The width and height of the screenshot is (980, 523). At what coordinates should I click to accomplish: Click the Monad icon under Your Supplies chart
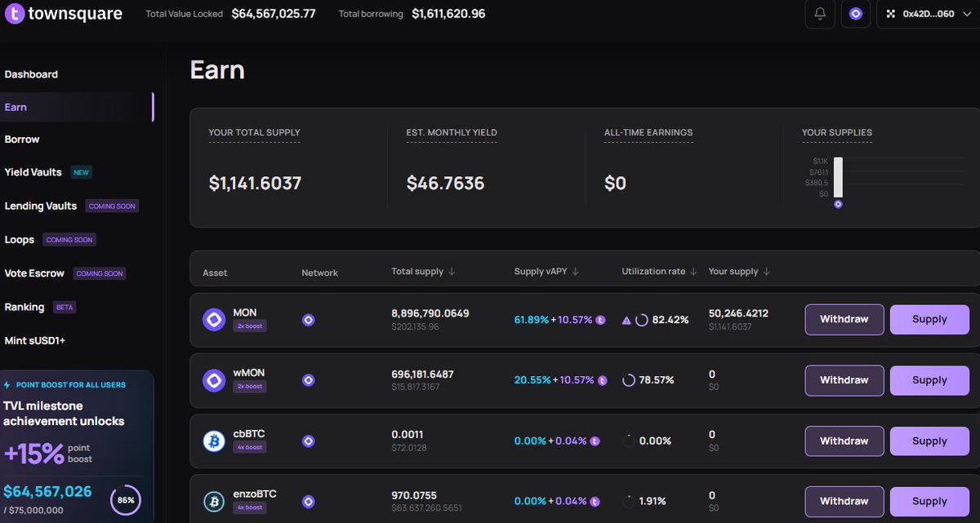(x=838, y=204)
